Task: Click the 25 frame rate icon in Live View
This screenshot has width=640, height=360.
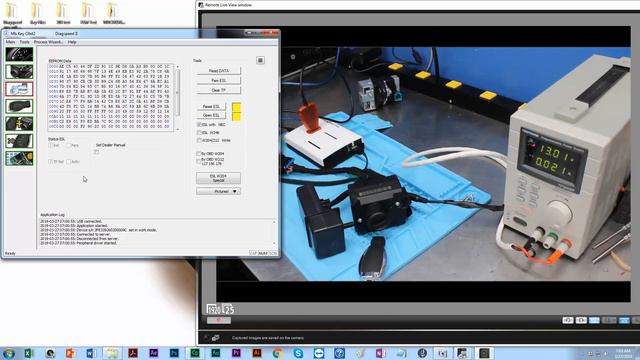Action: (x=229, y=309)
